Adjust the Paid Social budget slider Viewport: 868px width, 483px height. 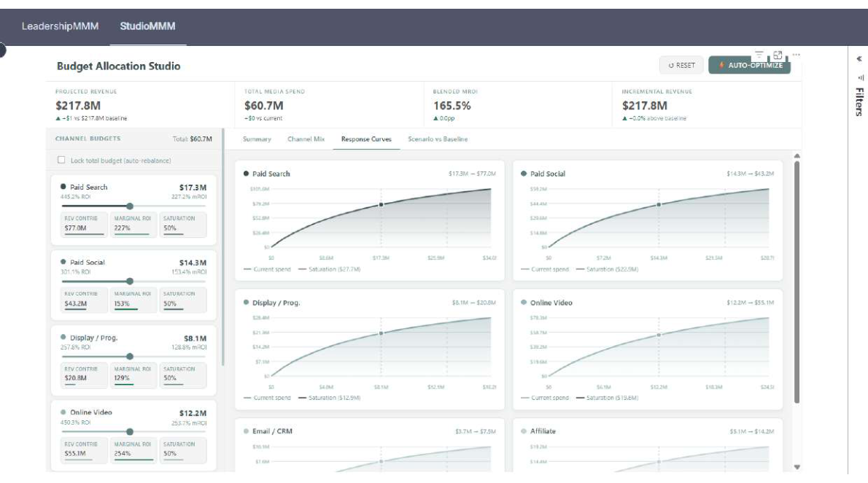tap(130, 282)
